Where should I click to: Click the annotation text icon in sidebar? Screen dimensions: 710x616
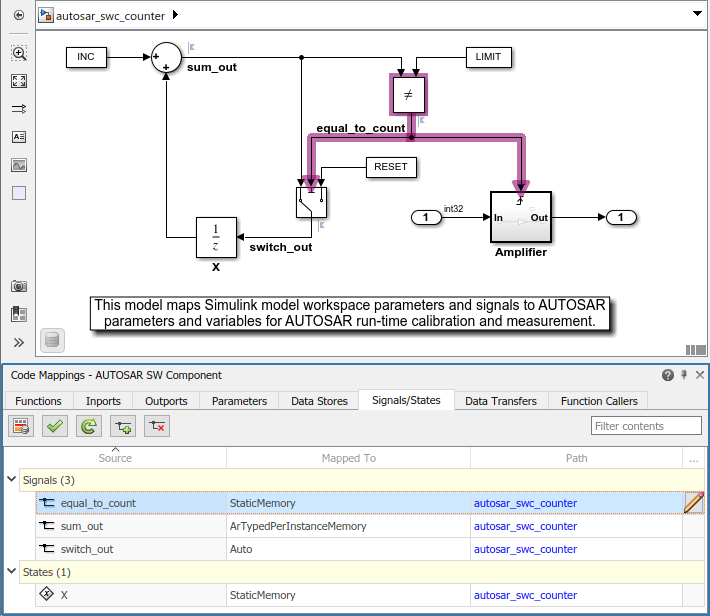tap(19, 137)
